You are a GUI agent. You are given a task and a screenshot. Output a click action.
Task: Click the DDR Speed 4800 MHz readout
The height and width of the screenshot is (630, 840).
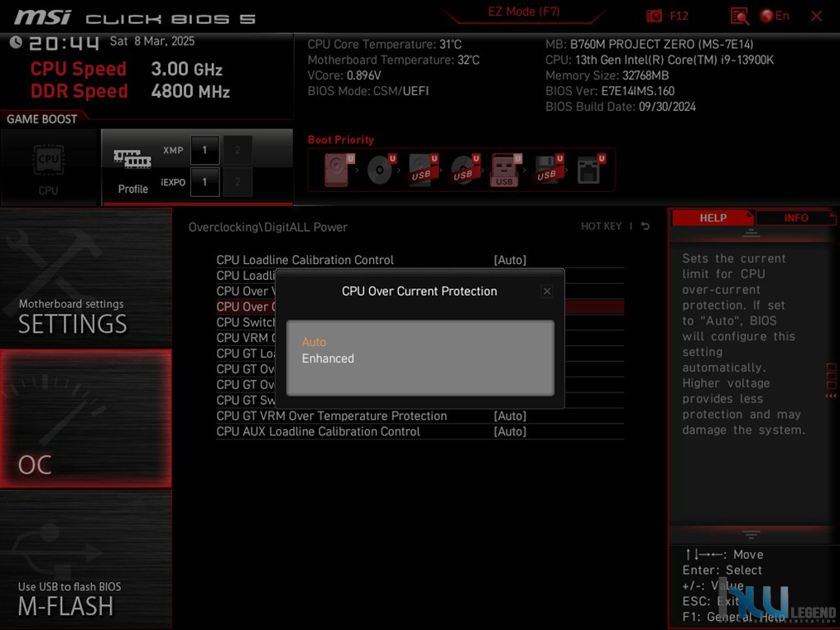coord(130,91)
